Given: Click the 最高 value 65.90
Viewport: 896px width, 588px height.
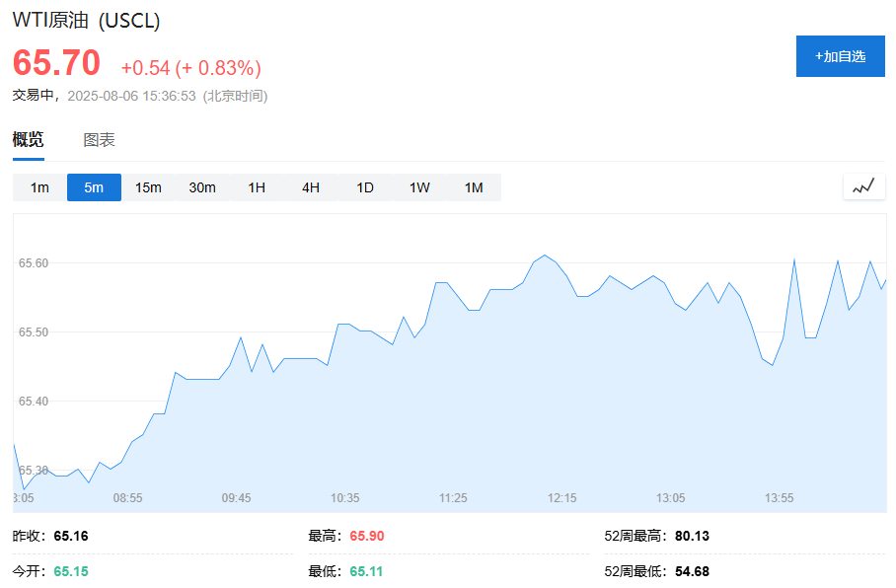Looking at the screenshot, I should point(366,536).
